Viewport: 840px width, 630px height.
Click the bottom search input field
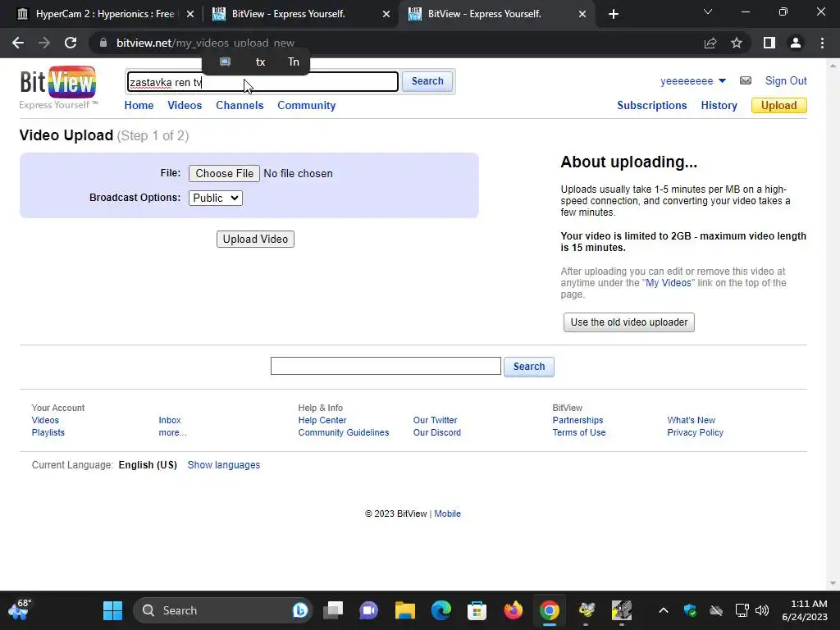pos(386,366)
